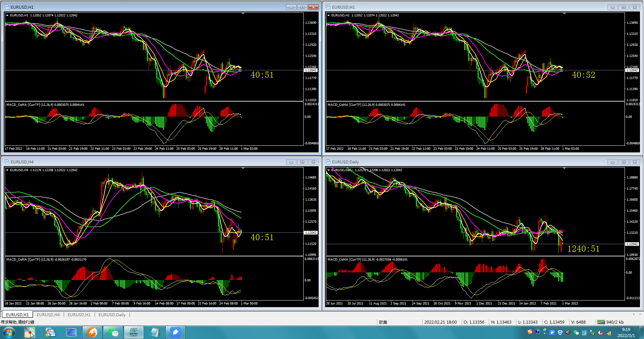The height and width of the screenshot is (339, 644).
Task: Open the WeChat taskbar button
Action: pyautogui.click(x=113, y=332)
